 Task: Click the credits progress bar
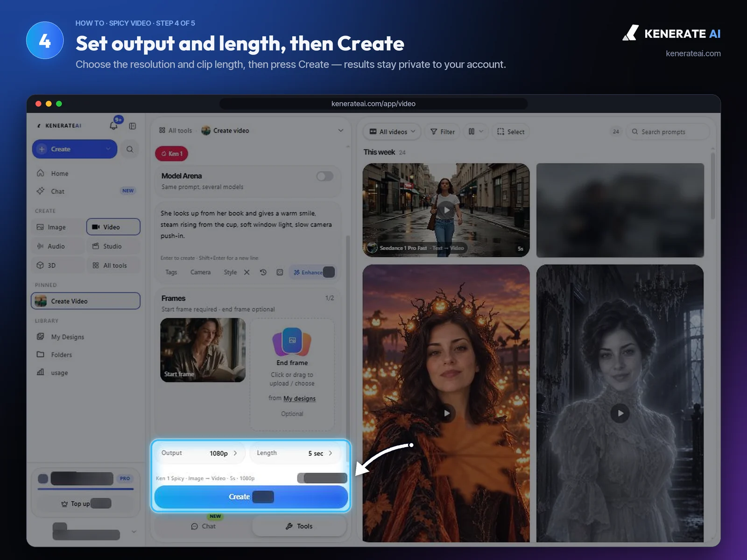tap(86, 489)
